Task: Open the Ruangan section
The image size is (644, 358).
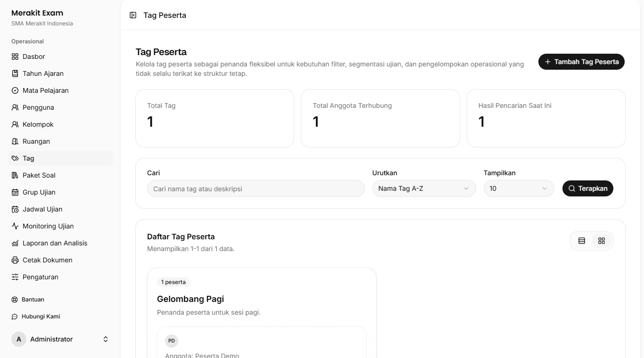Action: pos(60,141)
